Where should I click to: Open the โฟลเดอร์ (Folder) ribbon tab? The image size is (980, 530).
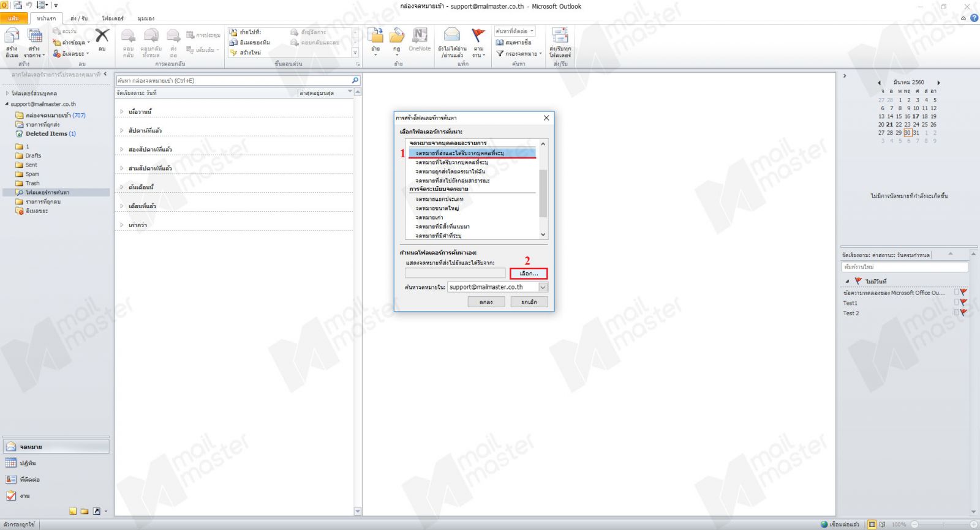113,18
